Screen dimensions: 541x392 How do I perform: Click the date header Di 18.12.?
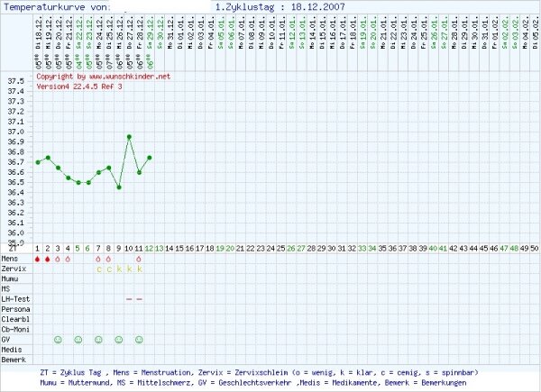pos(38,42)
